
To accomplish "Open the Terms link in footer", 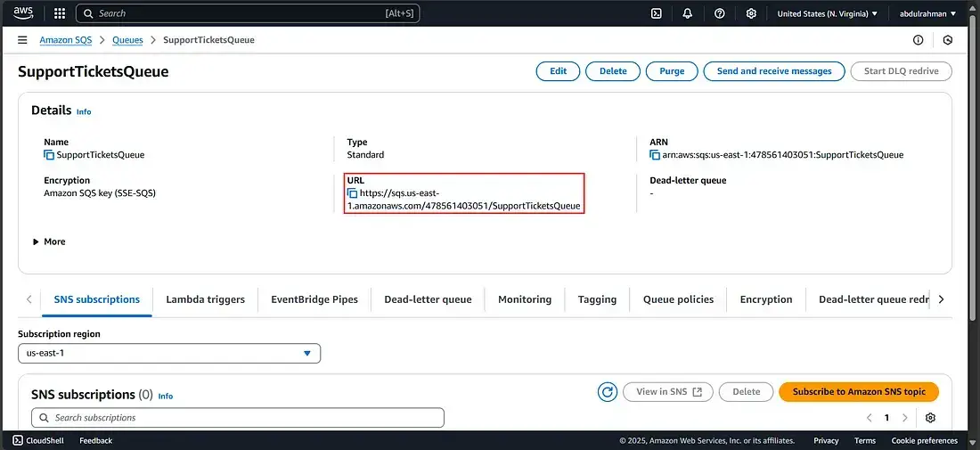I will 865,440.
